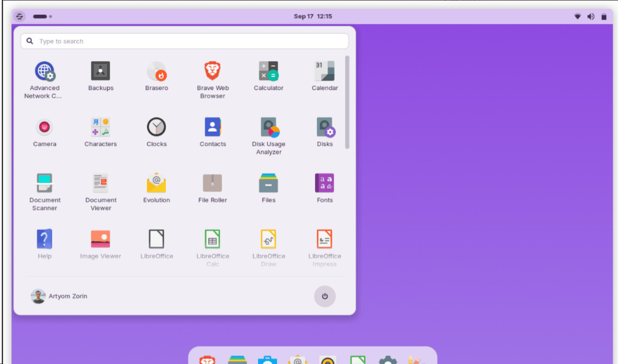Open the volume system tray indicator
The width and height of the screenshot is (618, 364).
590,16
